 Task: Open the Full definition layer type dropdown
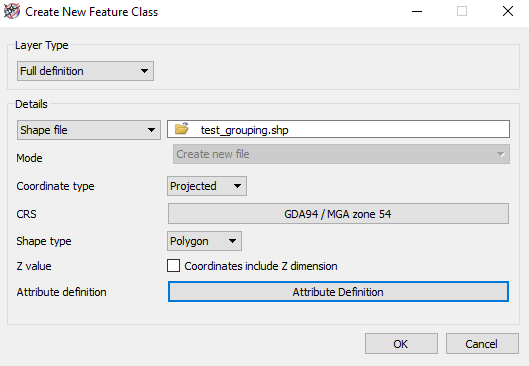85,71
